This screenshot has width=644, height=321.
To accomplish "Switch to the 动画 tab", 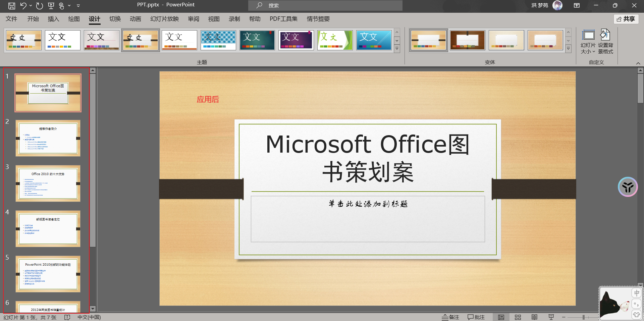I will (x=136, y=19).
